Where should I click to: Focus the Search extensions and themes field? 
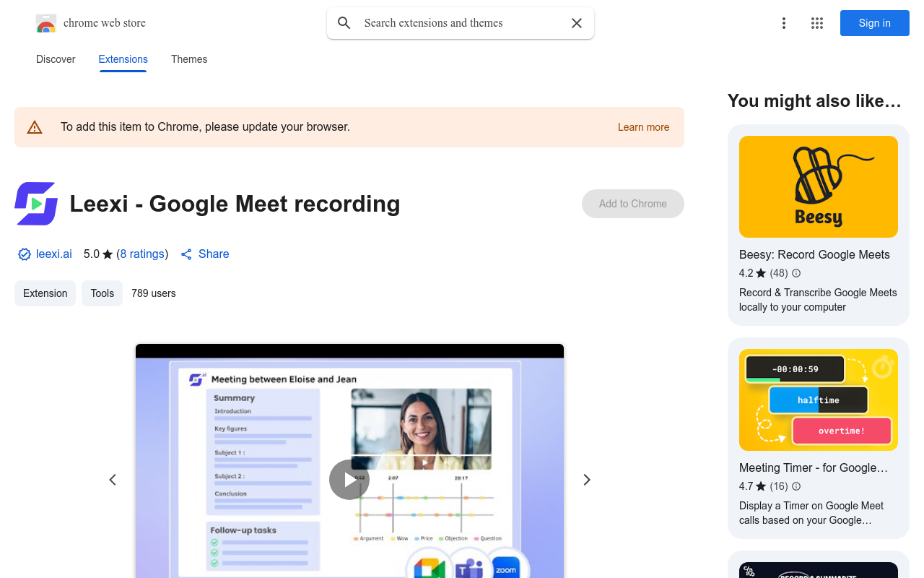pos(461,23)
